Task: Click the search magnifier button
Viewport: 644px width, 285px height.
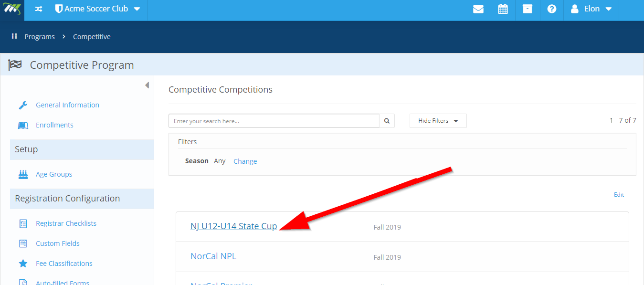Action: click(x=387, y=121)
